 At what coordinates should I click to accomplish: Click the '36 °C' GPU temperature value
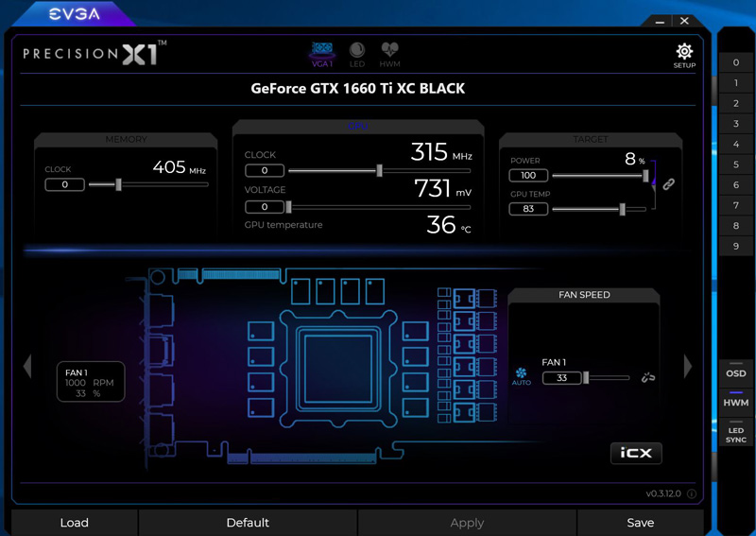click(448, 225)
